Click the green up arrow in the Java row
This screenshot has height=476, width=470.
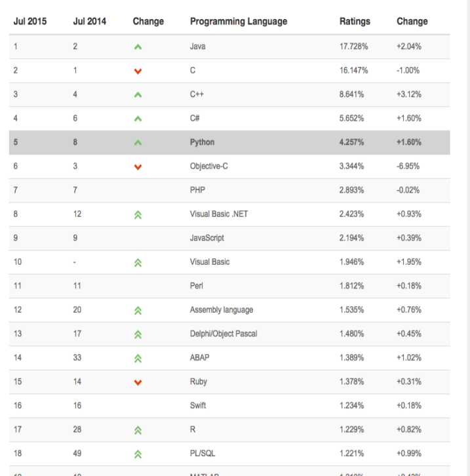click(x=138, y=47)
